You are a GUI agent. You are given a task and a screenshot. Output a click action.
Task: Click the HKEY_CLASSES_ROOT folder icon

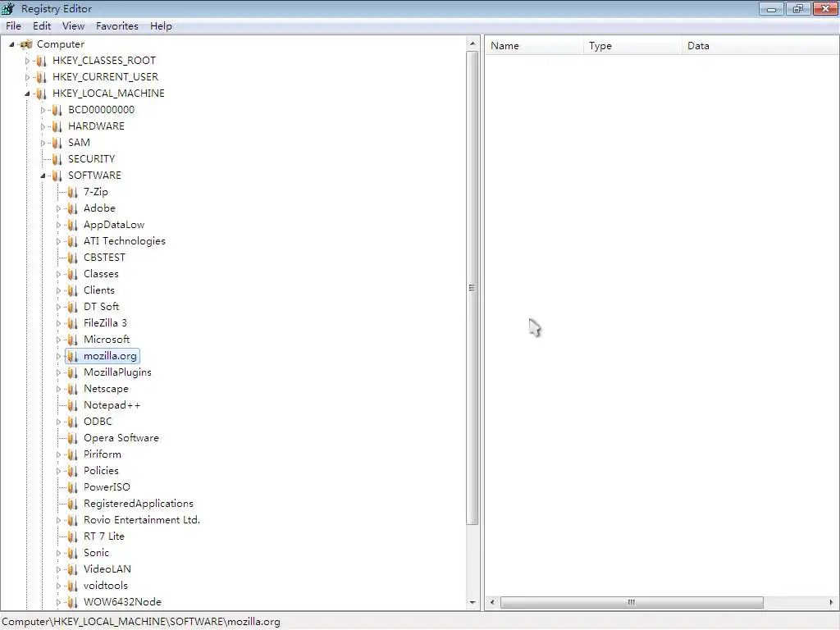[42, 61]
